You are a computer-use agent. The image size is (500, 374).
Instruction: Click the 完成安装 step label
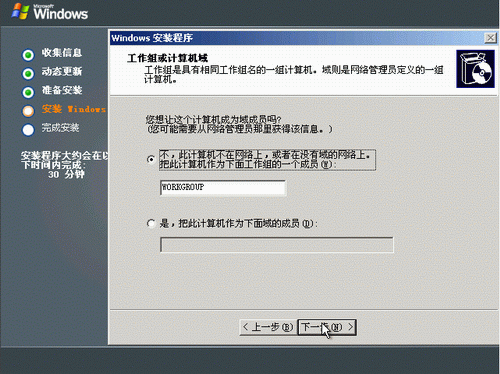[x=60, y=128]
